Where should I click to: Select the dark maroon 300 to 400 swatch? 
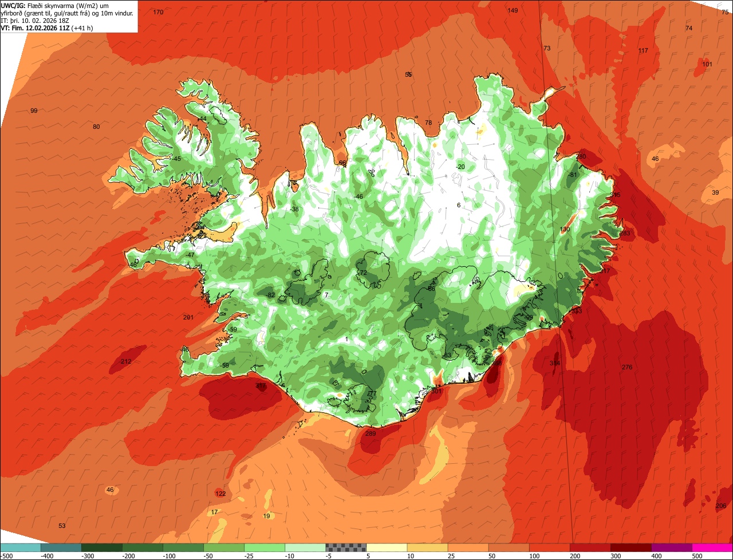pyautogui.click(x=630, y=547)
